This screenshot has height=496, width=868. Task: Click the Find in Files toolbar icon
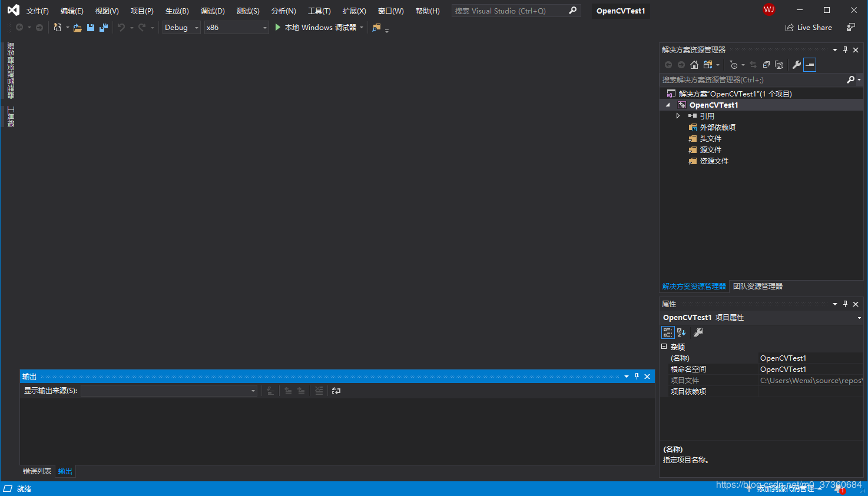click(x=377, y=28)
